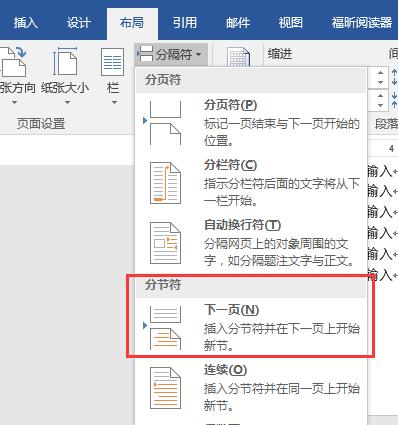Click the page grid icon beside 分隔符

[x=238, y=57]
